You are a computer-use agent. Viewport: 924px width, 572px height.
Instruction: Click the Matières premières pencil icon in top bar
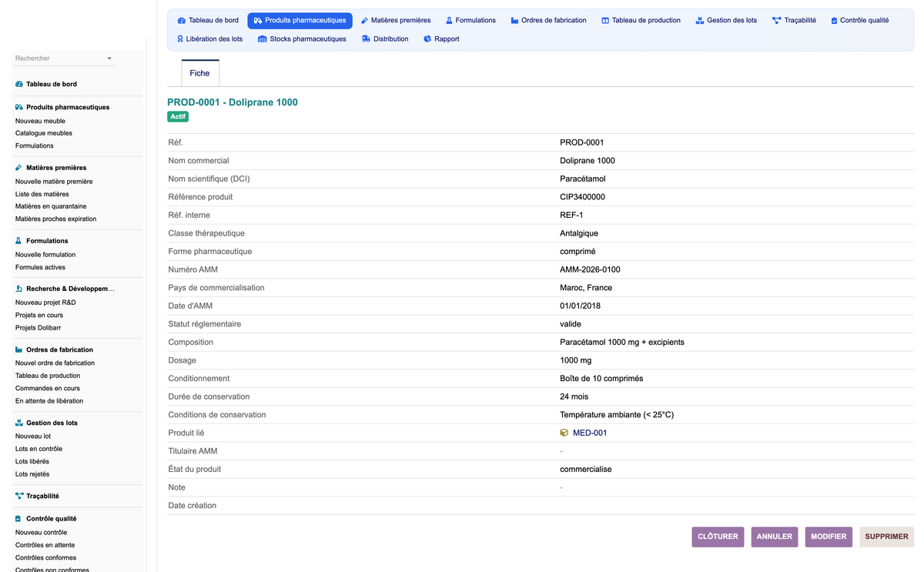[x=365, y=21]
